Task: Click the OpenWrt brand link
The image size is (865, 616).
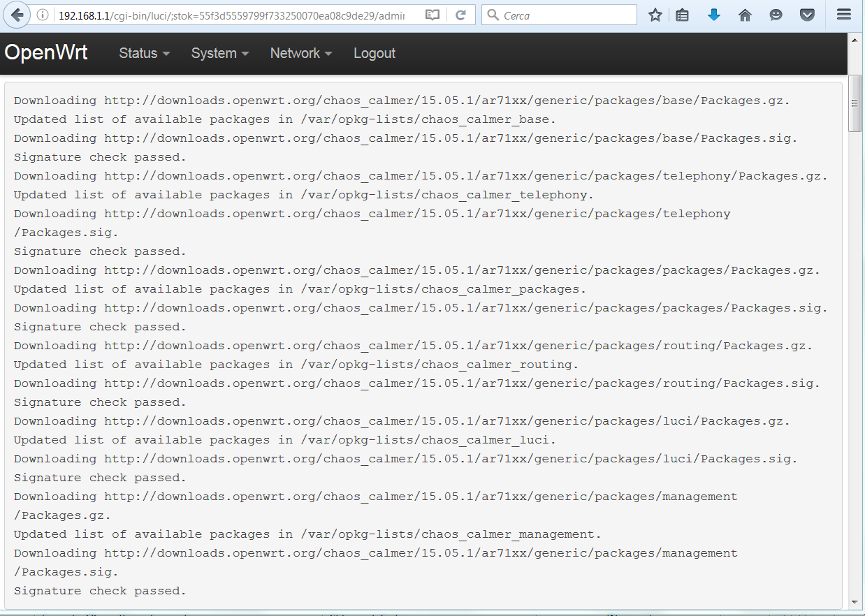Action: tap(46, 53)
